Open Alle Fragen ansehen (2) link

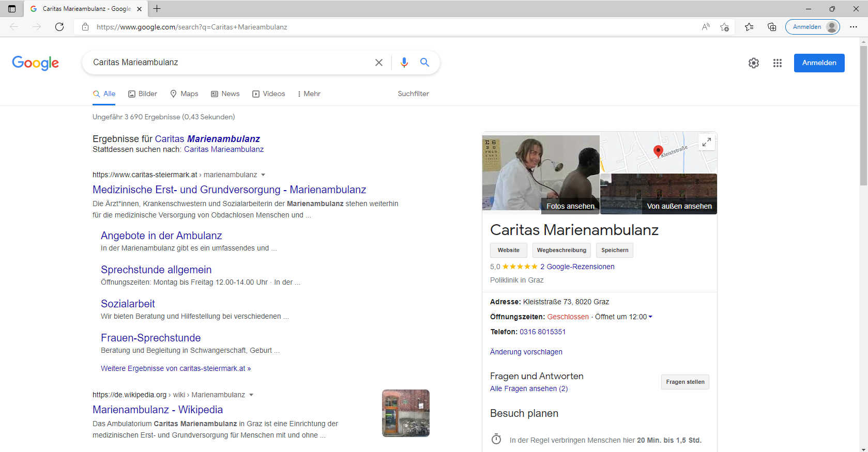(528, 388)
